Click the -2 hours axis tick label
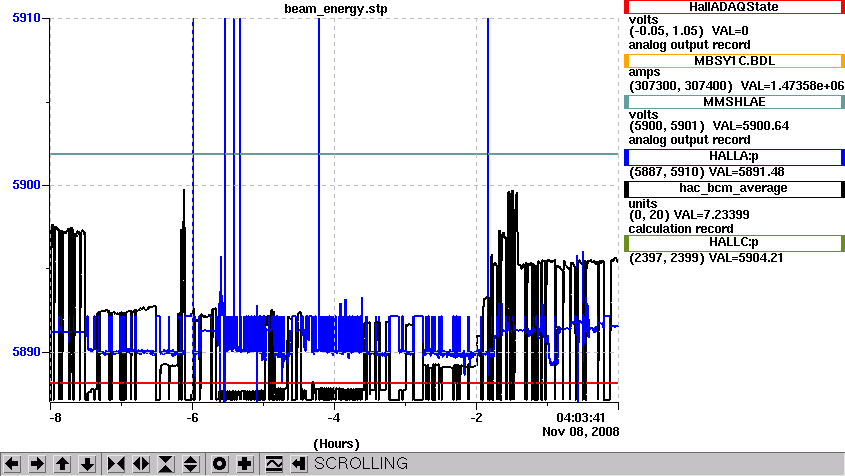The image size is (845, 476). 476,418
